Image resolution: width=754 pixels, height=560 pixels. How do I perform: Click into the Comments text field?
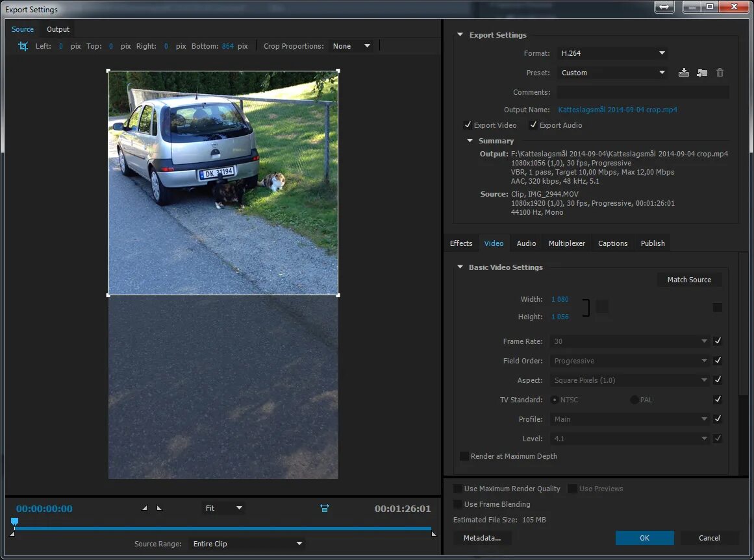pos(642,92)
